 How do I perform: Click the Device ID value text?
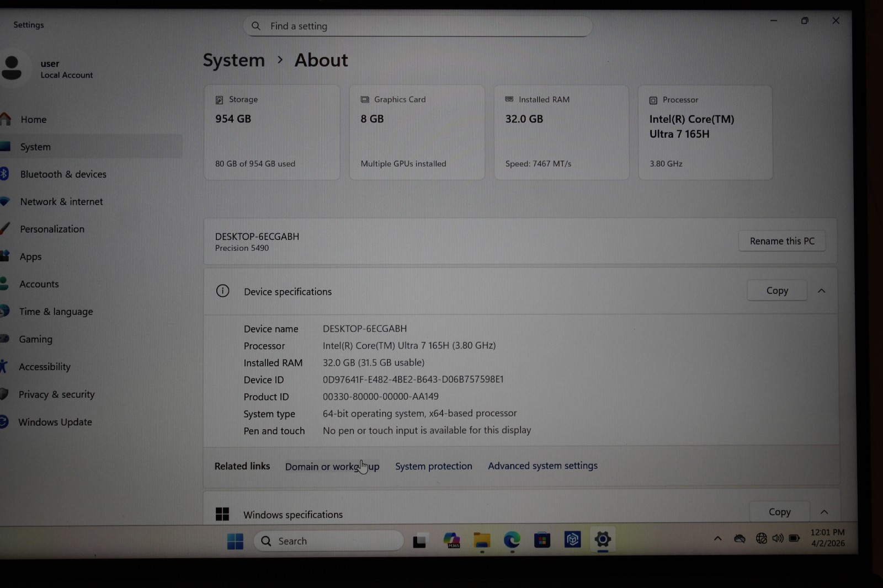(413, 379)
